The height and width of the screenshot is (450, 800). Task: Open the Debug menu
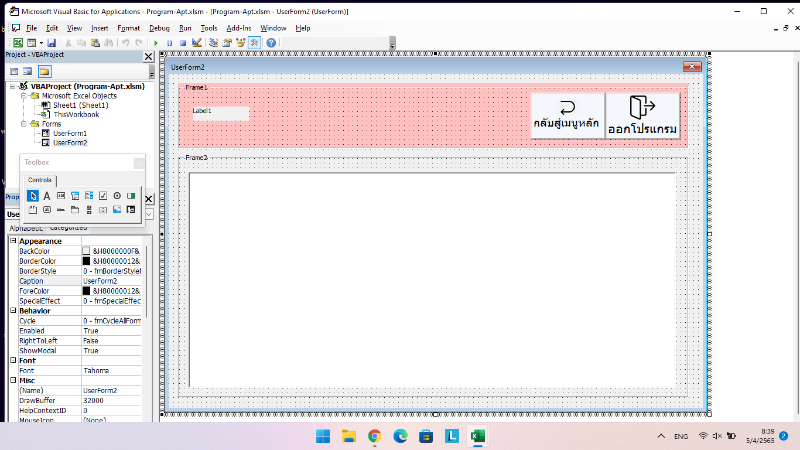coord(159,28)
